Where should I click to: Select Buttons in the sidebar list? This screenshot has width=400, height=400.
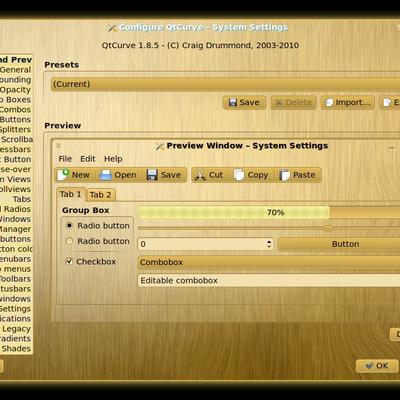click(15, 119)
